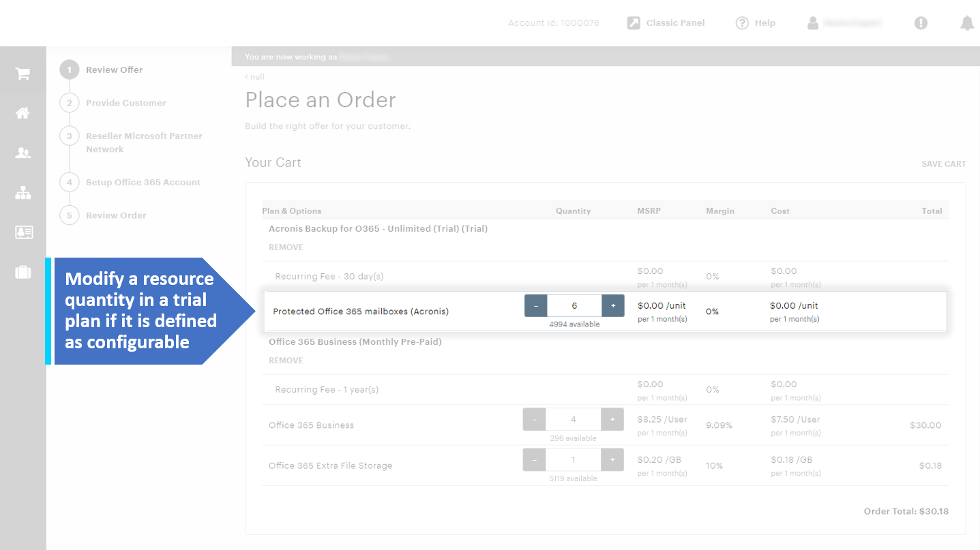Click the alert exclamation icon
980x550 pixels.
coord(921,23)
